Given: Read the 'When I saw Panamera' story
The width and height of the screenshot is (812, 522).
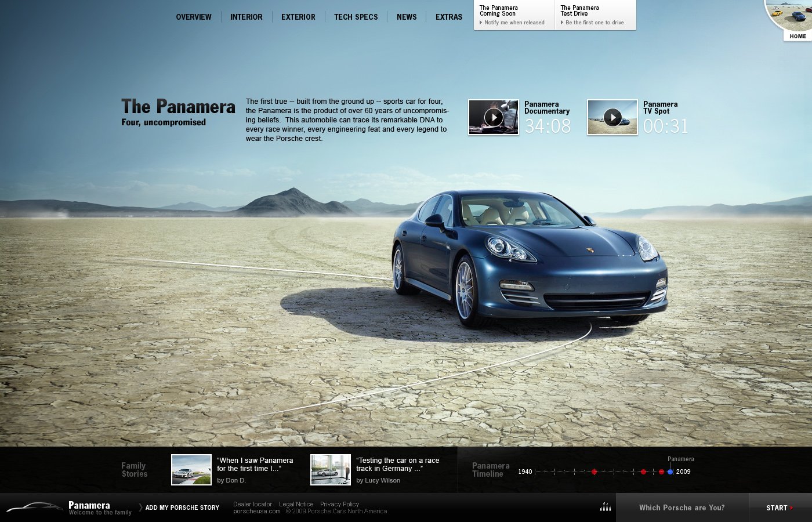Looking at the screenshot, I should [x=255, y=465].
